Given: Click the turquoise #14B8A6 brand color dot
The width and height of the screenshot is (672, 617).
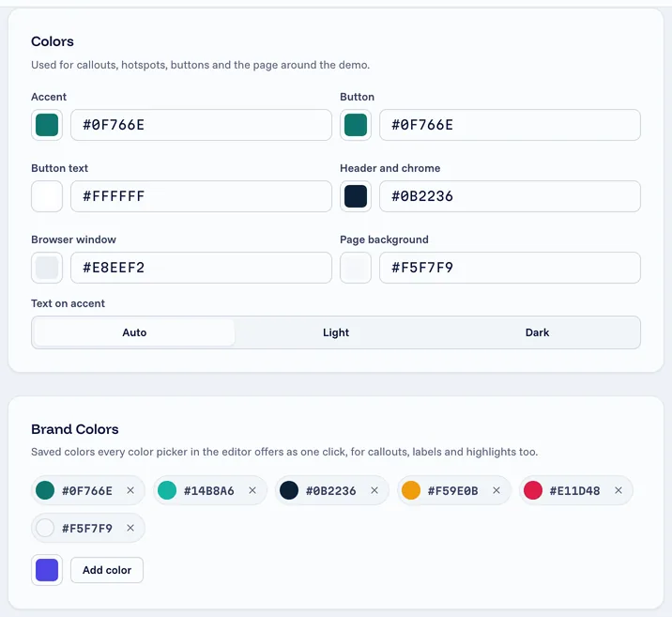Looking at the screenshot, I should tap(167, 490).
